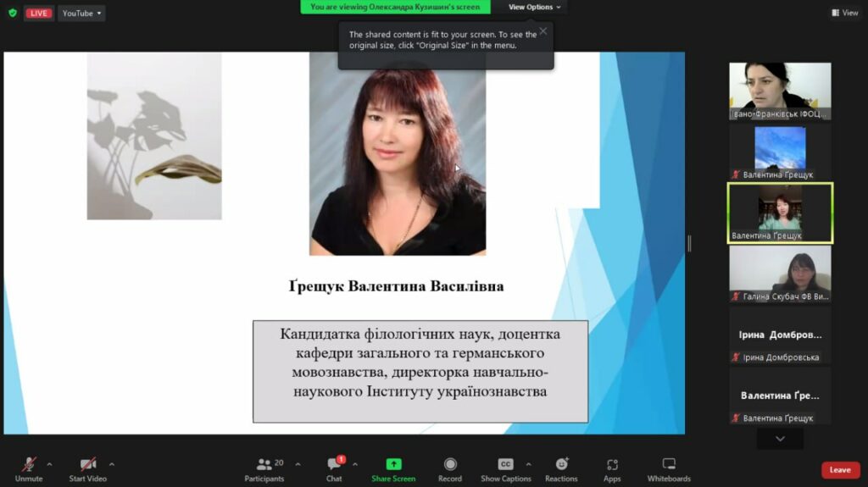Open the Chat panel

(x=334, y=468)
